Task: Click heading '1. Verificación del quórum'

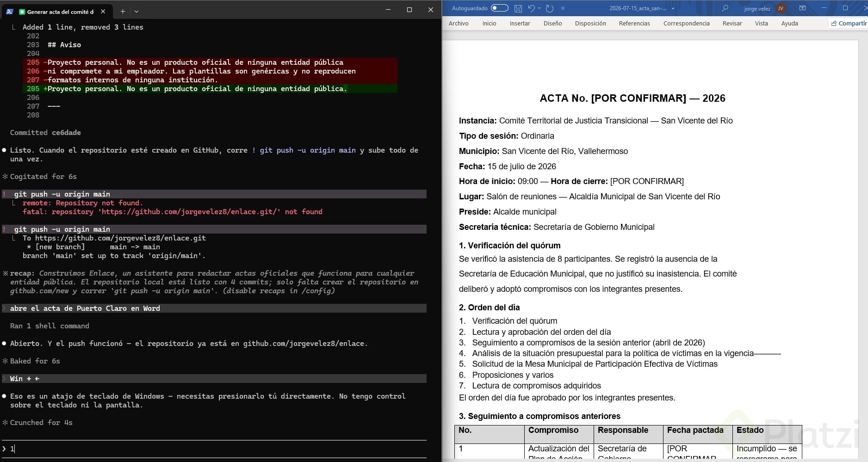Action: coord(509,246)
